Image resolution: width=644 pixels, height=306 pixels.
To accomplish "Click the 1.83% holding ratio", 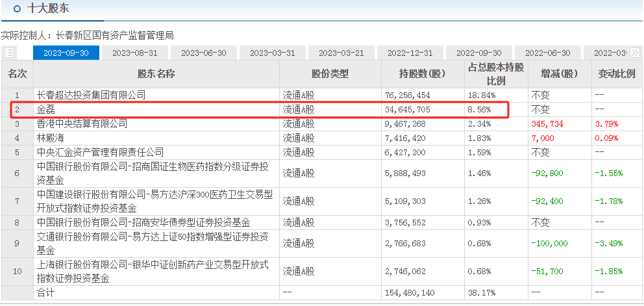I will click(479, 138).
